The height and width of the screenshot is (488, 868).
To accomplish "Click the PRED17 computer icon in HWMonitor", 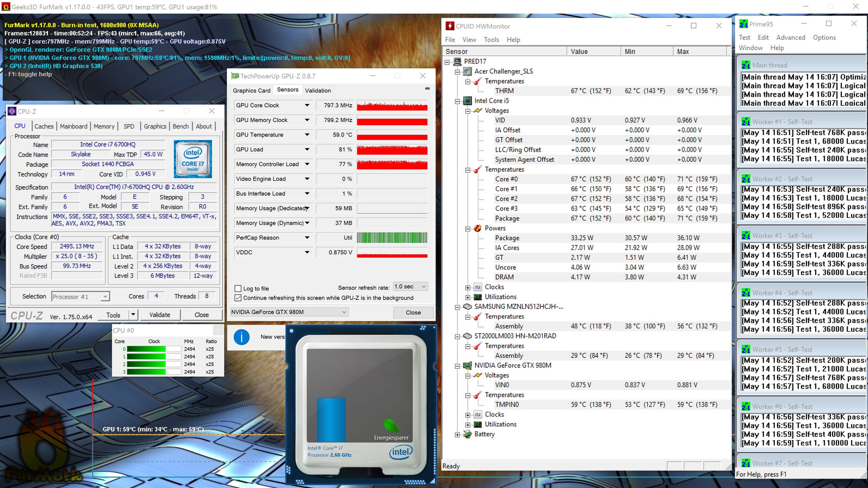I will (x=457, y=61).
